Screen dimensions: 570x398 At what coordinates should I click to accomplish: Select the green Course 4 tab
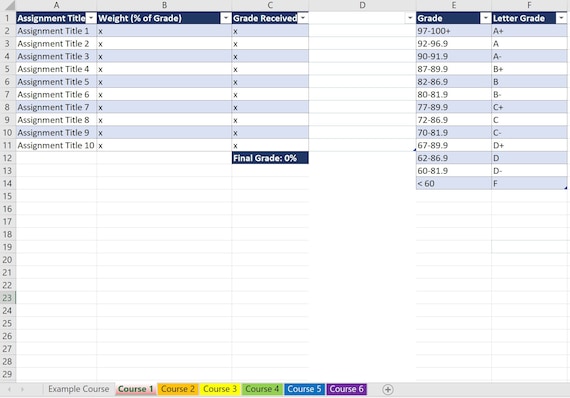click(262, 389)
